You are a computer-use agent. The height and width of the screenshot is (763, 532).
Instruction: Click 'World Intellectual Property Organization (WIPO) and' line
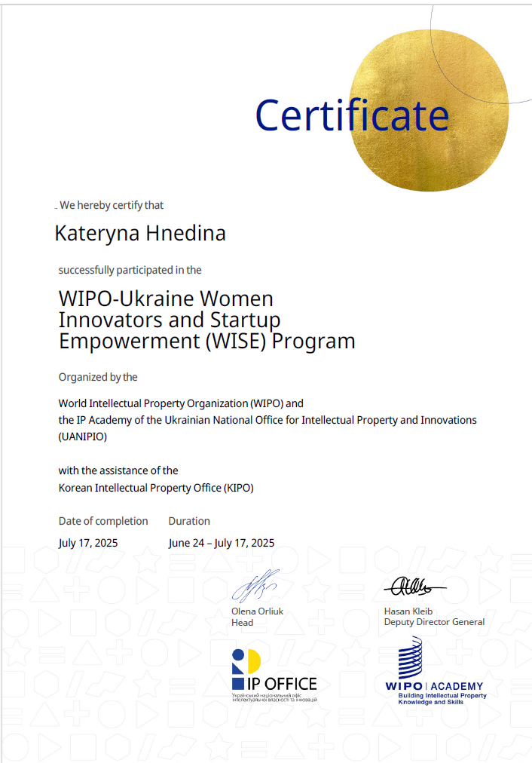[181, 403]
